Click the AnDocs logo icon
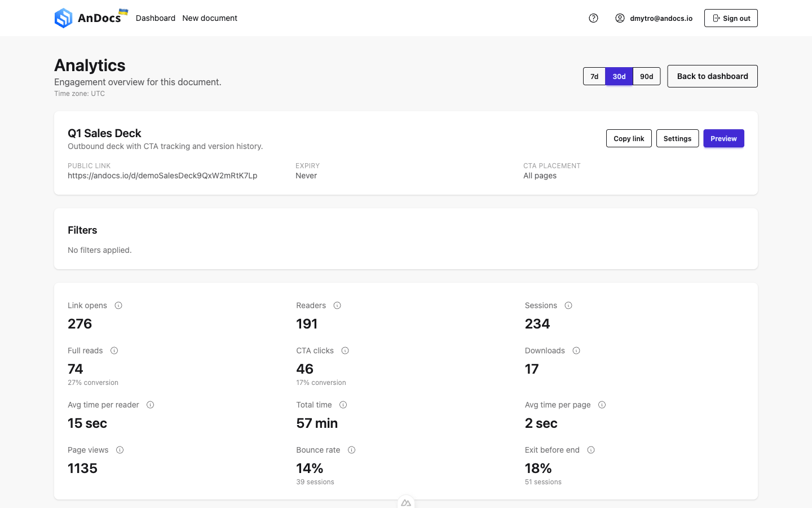The image size is (812, 508). point(64,17)
